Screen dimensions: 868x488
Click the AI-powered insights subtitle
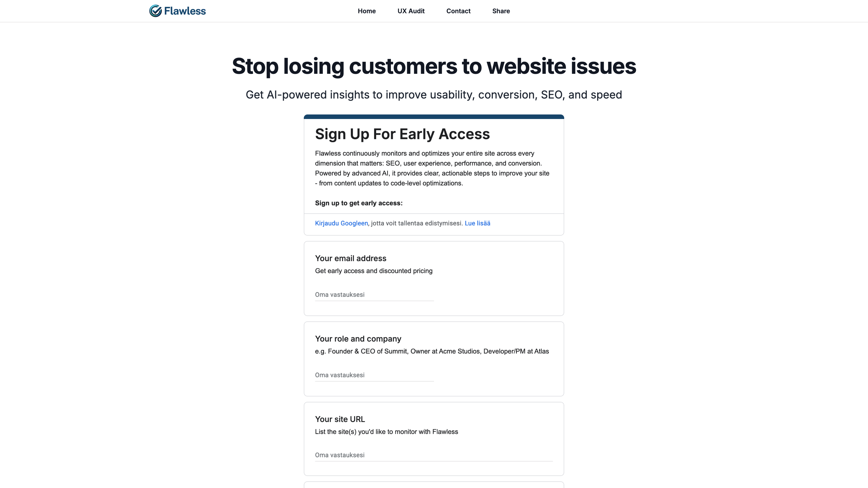434,95
